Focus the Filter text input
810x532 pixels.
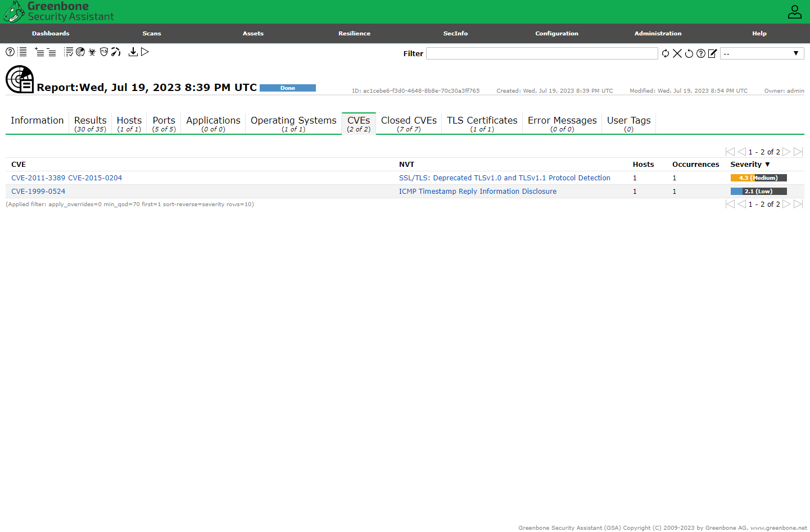coord(542,53)
